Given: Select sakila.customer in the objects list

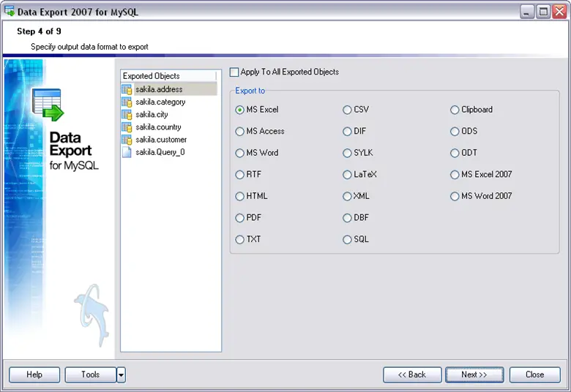Looking at the screenshot, I should click(161, 140).
